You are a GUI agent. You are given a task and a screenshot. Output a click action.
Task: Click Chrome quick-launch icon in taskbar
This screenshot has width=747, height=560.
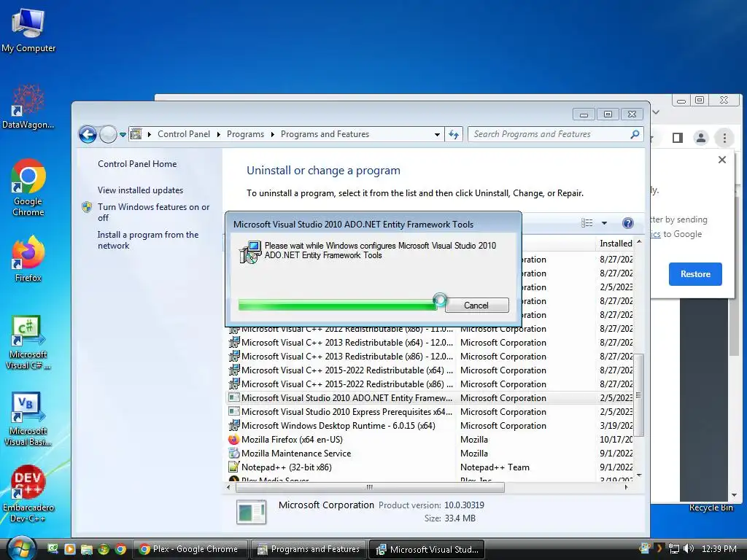tap(120, 549)
